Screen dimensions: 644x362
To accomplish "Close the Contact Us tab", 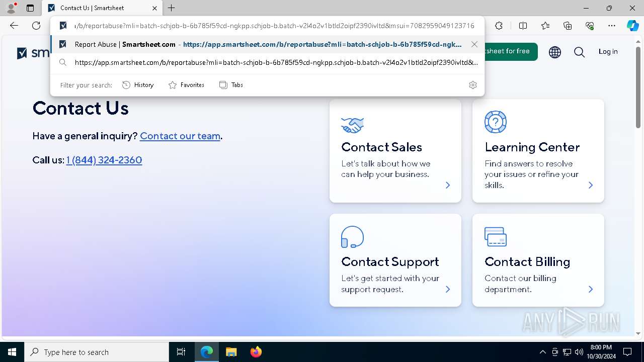I will click(x=154, y=8).
